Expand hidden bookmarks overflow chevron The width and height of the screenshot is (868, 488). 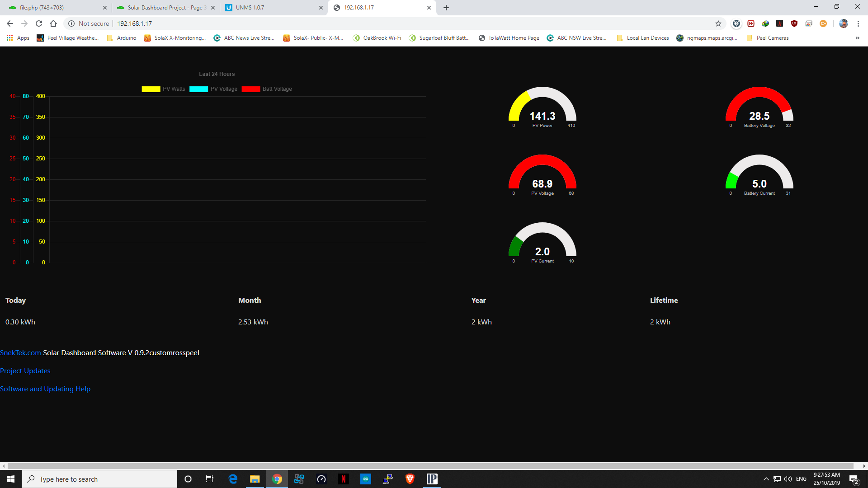point(857,38)
